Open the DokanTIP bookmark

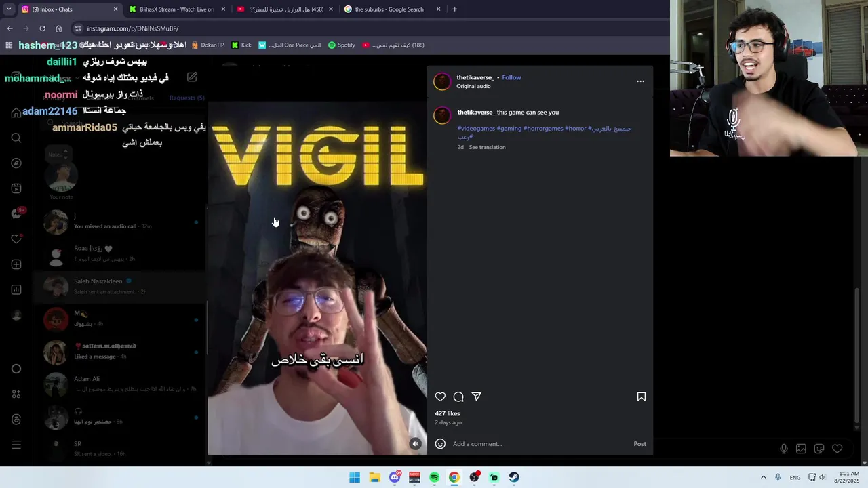coord(208,45)
